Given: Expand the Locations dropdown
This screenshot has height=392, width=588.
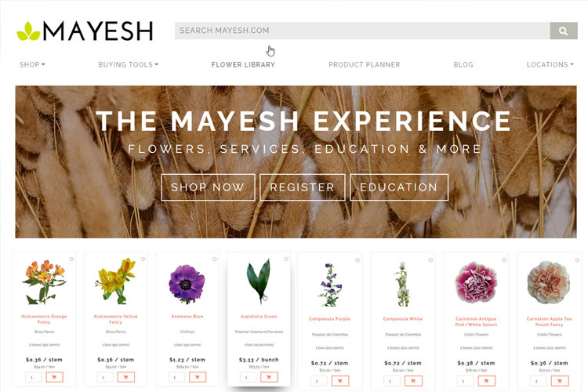Looking at the screenshot, I should [x=550, y=64].
